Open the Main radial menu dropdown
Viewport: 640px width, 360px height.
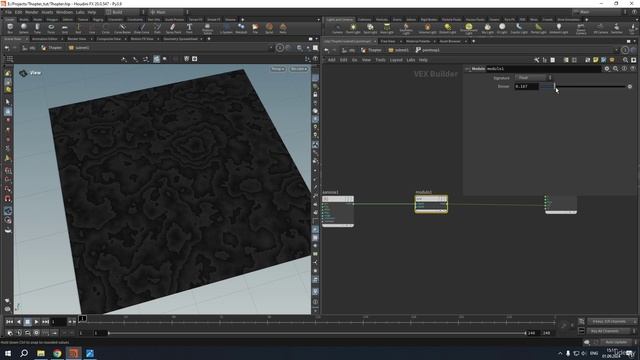pos(167,12)
